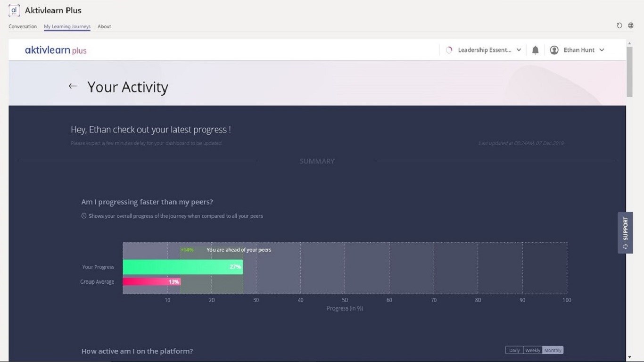Expand the journey selector chevron
This screenshot has height=362, width=644.
519,50
